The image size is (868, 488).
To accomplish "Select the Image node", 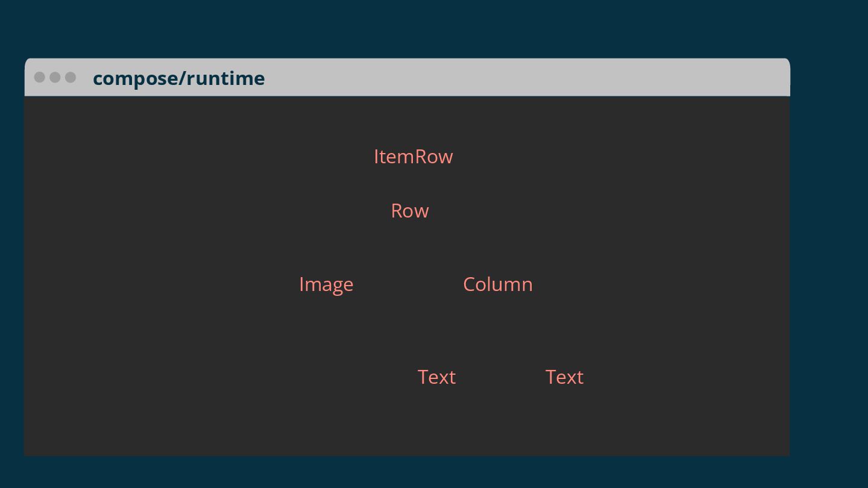I will [x=326, y=284].
